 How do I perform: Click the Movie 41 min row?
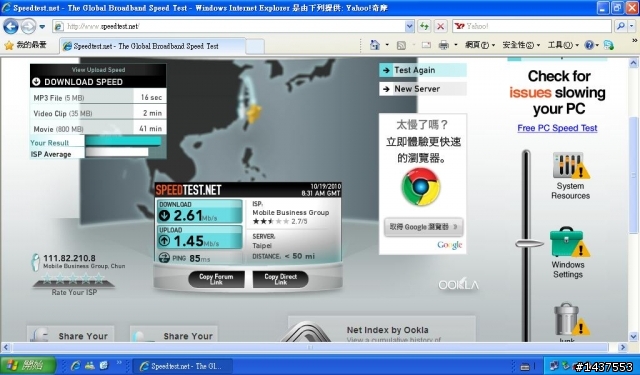pyautogui.click(x=98, y=128)
